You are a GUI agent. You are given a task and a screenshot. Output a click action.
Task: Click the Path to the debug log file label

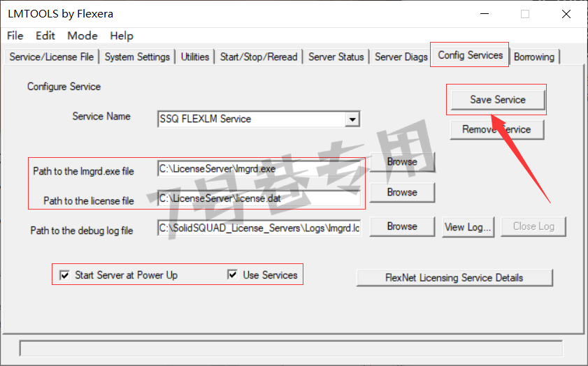tap(82, 230)
